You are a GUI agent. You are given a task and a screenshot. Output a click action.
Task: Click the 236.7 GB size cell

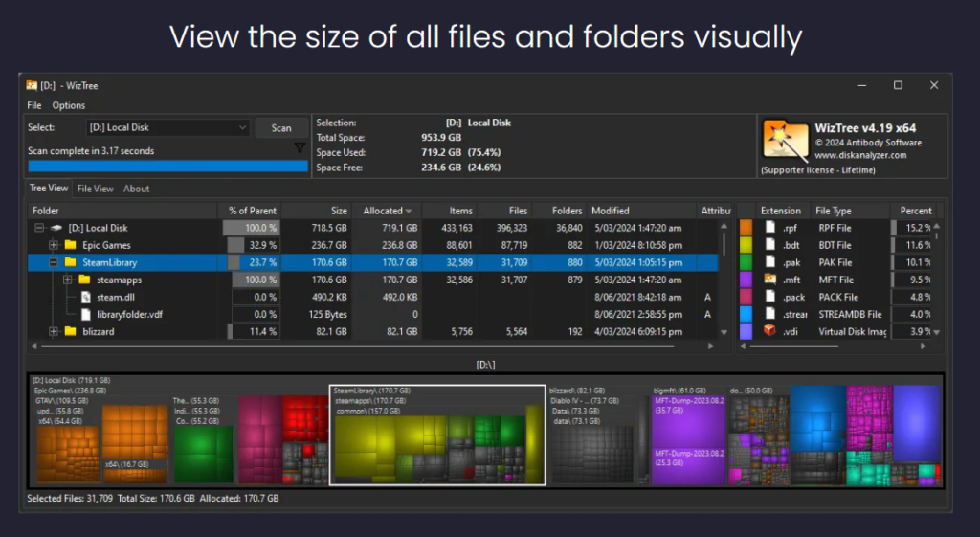click(x=329, y=245)
